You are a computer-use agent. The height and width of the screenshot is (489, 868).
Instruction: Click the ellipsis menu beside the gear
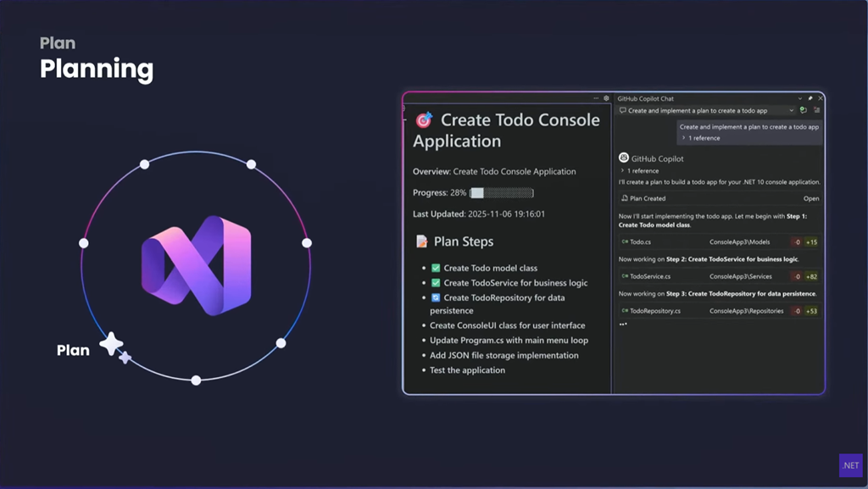(x=596, y=98)
